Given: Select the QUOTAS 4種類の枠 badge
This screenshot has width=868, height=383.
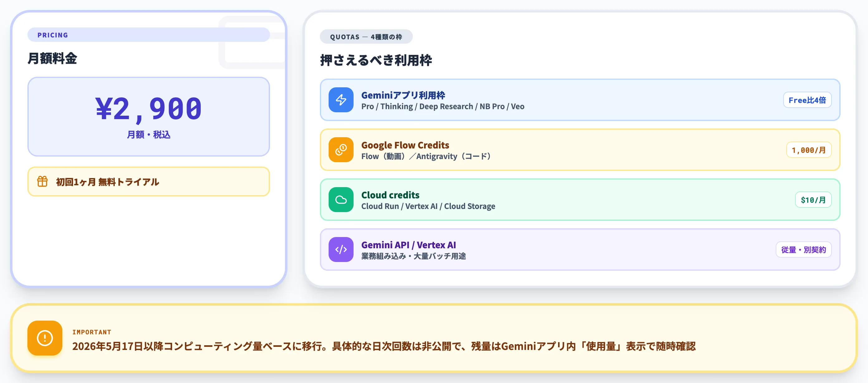Looking at the screenshot, I should pyautogui.click(x=366, y=37).
